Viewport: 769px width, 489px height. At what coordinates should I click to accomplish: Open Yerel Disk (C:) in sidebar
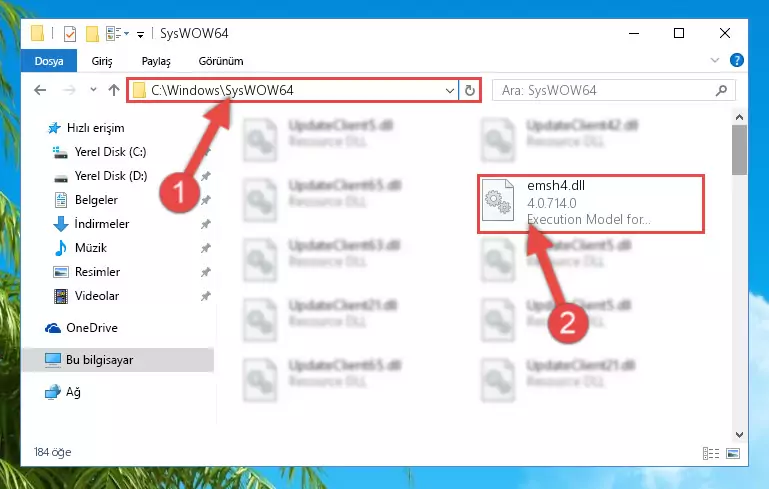(110, 152)
